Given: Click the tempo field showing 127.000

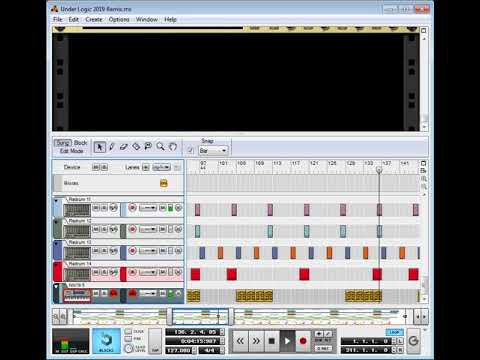Looking at the screenshot, I should tap(179, 350).
